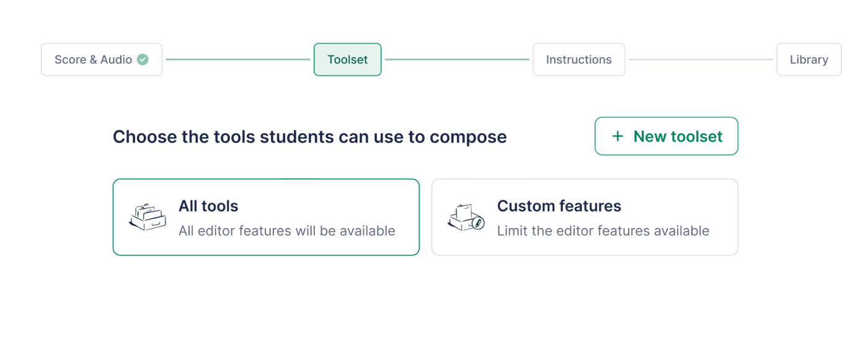The height and width of the screenshot is (347, 868).
Task: Select the Toolset step
Action: pyautogui.click(x=347, y=59)
